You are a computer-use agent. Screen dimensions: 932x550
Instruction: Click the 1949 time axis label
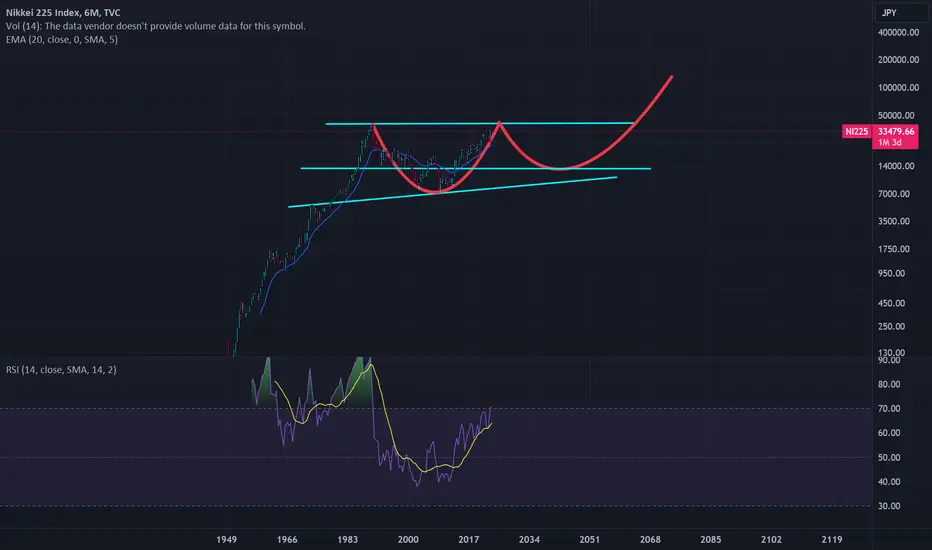[226, 539]
